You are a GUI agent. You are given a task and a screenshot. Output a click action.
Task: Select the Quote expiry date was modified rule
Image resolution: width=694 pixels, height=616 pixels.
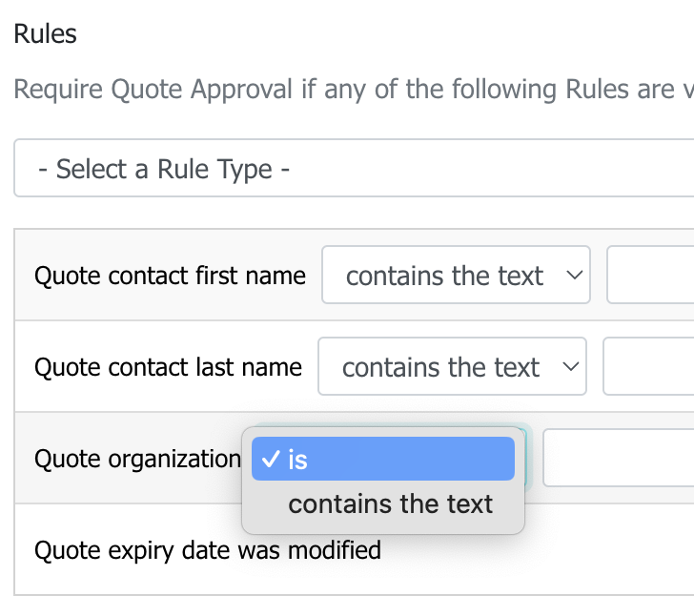pyautogui.click(x=208, y=550)
